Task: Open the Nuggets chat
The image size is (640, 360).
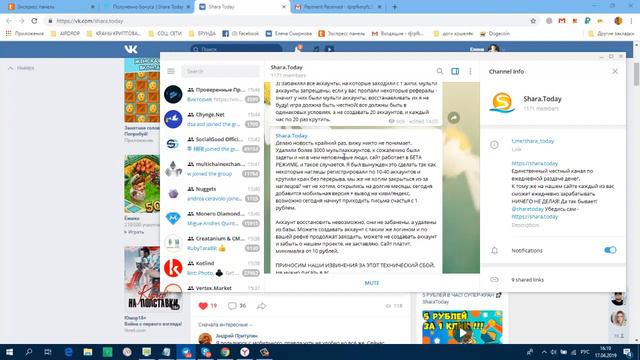Action: click(x=211, y=194)
